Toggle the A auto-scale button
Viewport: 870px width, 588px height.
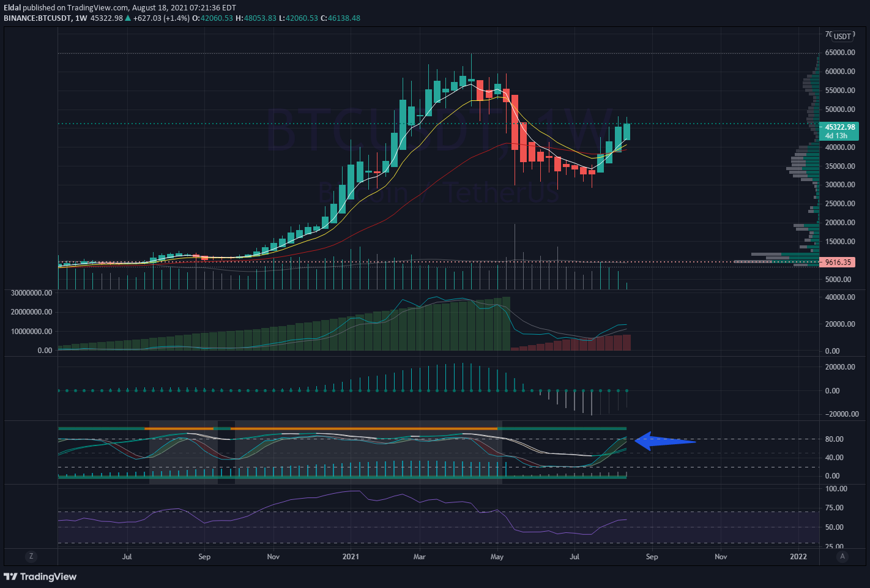(842, 556)
